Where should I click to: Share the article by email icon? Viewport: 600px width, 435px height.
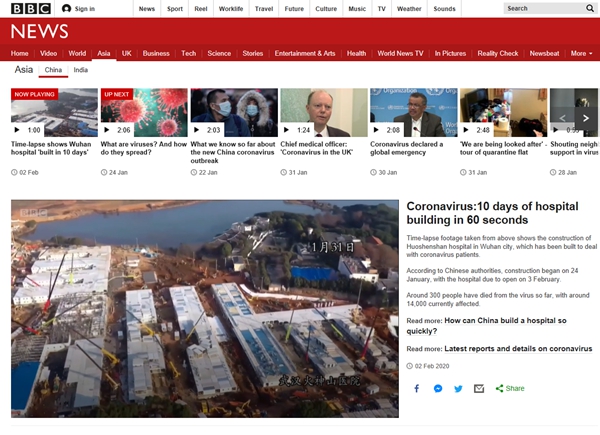click(x=479, y=388)
